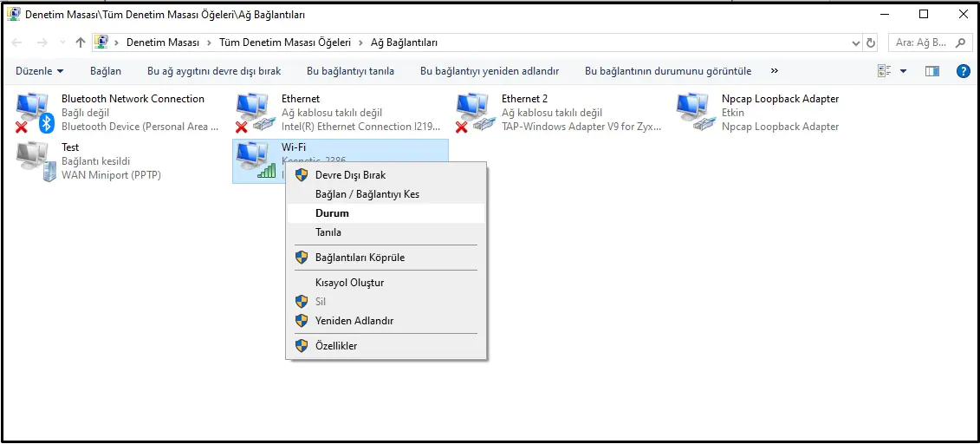
Task: Click Bu ağ aygıtını devre dışı bırak
Action: tap(214, 71)
